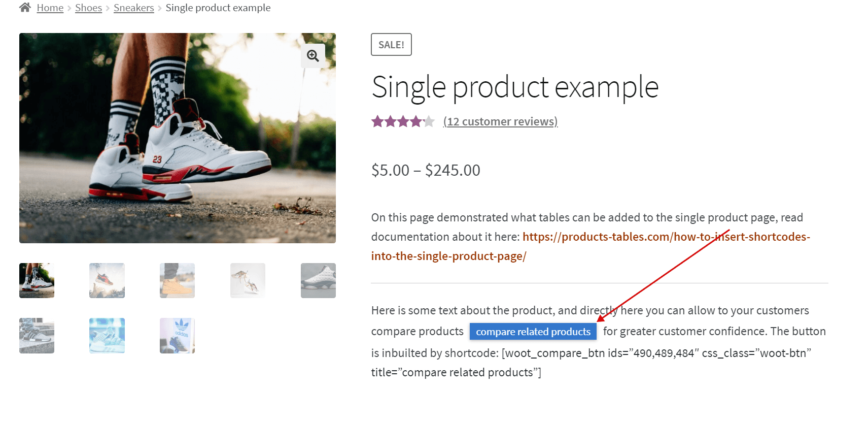Open the Home breadcrumb link

50,8
